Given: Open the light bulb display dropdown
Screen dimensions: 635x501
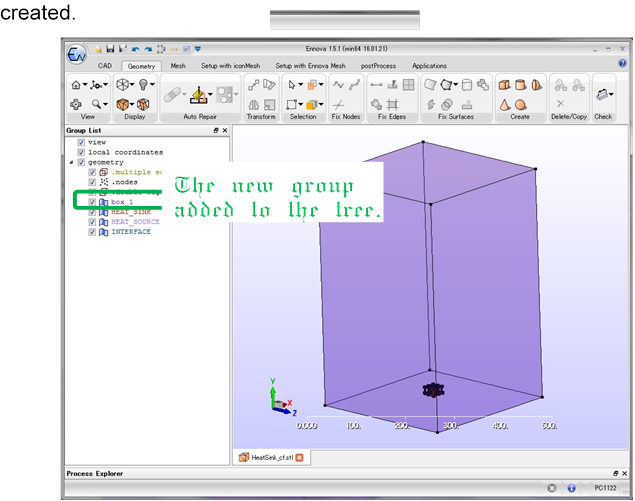Looking at the screenshot, I should pyautogui.click(x=144, y=85).
